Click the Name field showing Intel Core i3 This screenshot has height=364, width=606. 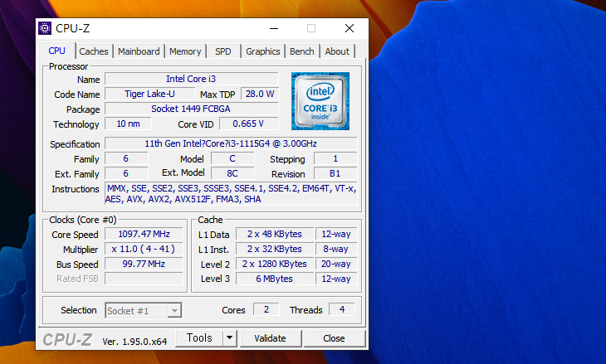click(x=191, y=79)
